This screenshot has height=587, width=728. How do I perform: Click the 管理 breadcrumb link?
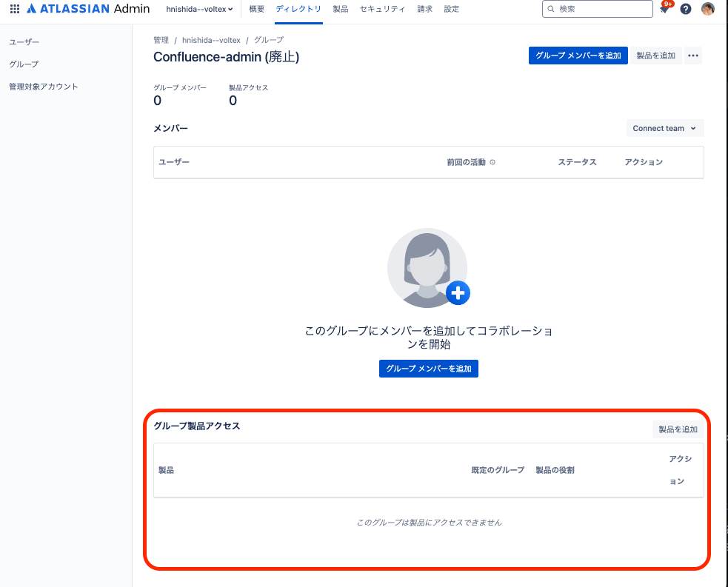point(161,40)
